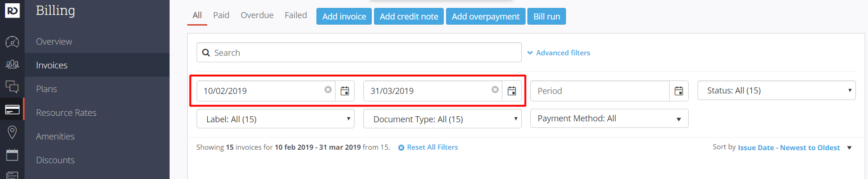Viewport: 868px width, 179px height.
Task: Open the chat bubbles icon in sidebar
Action: [x=12, y=86]
